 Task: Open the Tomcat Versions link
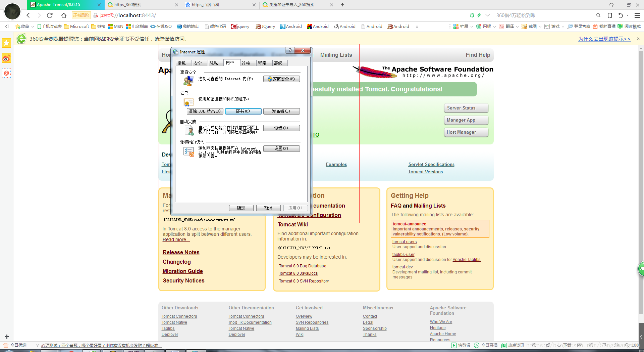[x=425, y=172]
